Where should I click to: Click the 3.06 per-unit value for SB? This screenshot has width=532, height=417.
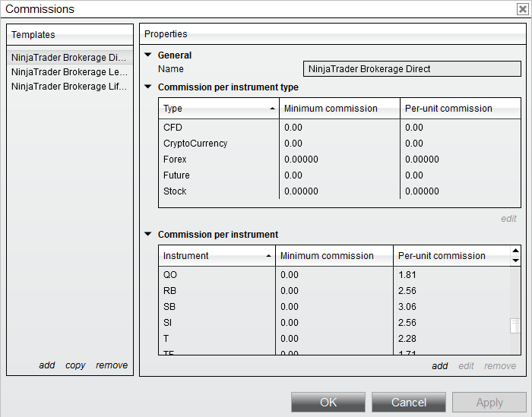[407, 306]
